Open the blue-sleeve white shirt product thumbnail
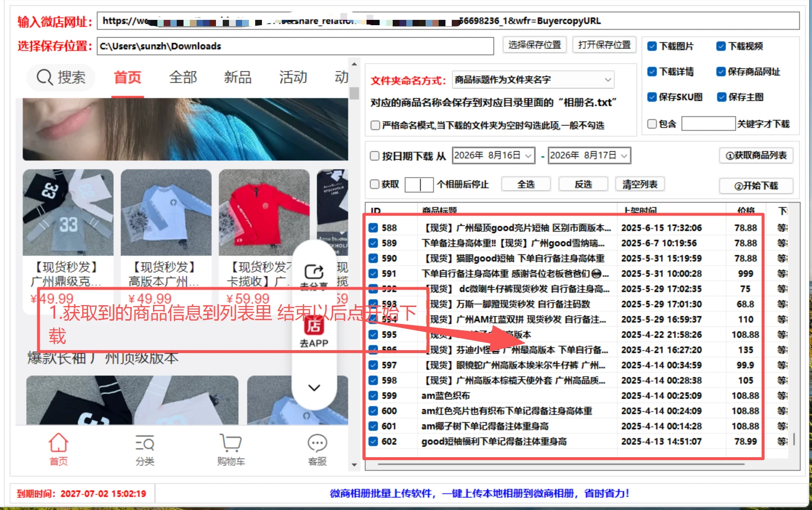The width and height of the screenshot is (812, 510). [166, 212]
